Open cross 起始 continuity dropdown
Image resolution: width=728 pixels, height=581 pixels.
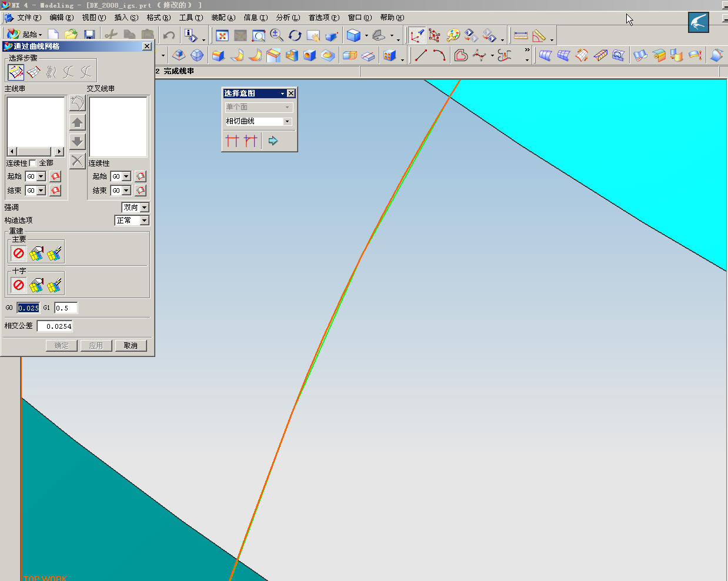pyautogui.click(x=126, y=176)
